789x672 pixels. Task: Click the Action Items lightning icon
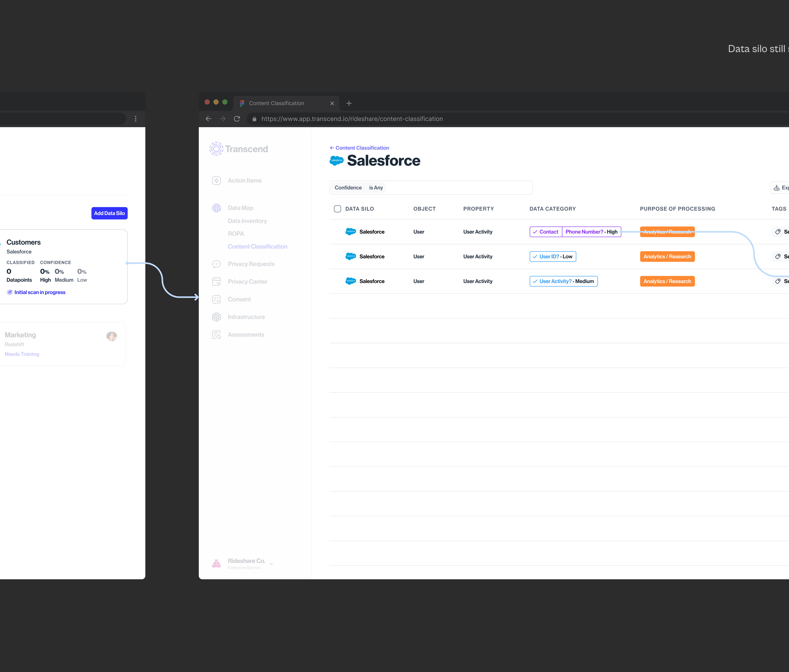(x=216, y=180)
